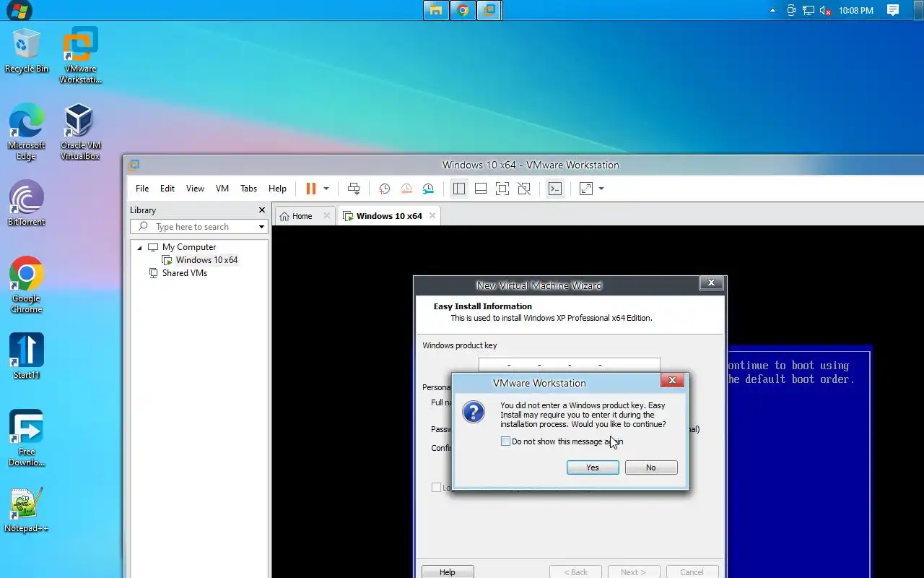Screen dimensions: 924x578
Task: Show hidden system tray icons
Action: [x=773, y=10]
